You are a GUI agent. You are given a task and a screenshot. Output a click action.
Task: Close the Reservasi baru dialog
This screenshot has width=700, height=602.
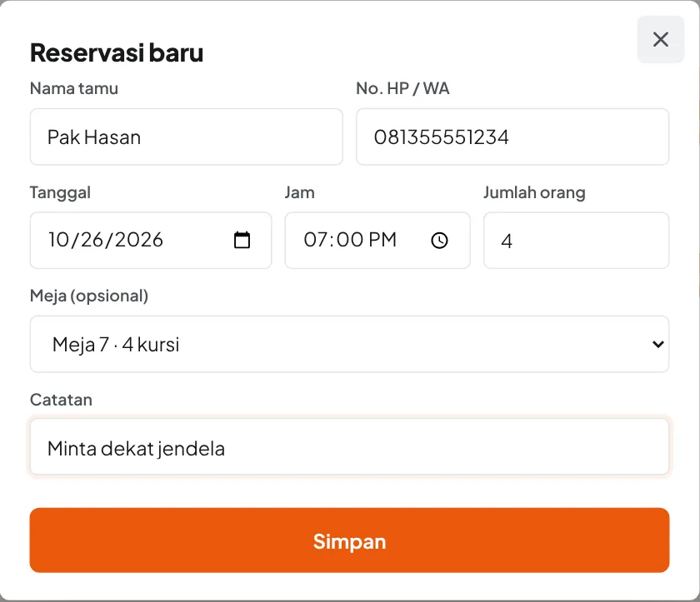pos(660,39)
